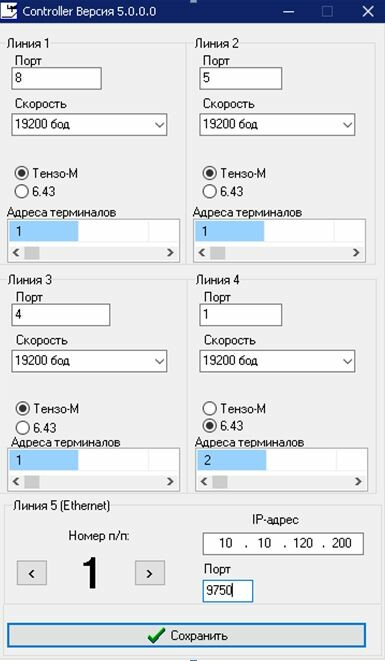This screenshot has height=661, width=385.
Task: Select the 6.43 radio button for Линия 1
Action: (x=22, y=191)
